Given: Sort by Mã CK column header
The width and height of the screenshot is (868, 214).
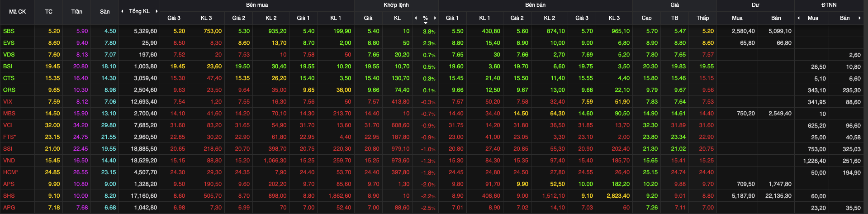Looking at the screenshot, I should click(18, 12).
